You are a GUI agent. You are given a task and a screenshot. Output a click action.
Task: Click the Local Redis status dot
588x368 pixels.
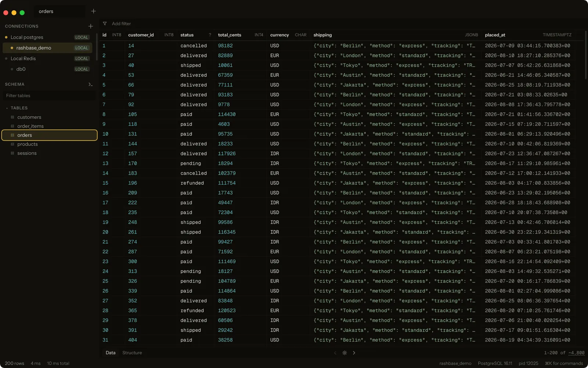6,59
